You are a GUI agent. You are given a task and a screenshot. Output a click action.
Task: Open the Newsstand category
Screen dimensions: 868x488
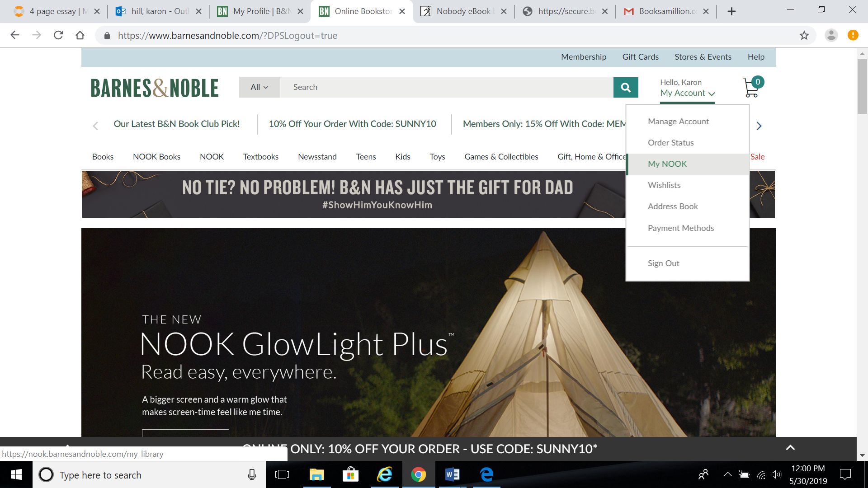coord(317,157)
